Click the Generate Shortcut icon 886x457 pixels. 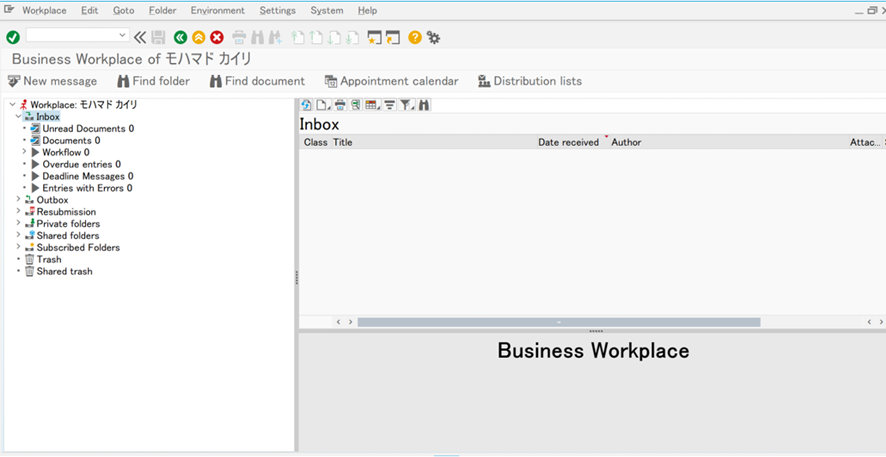392,37
